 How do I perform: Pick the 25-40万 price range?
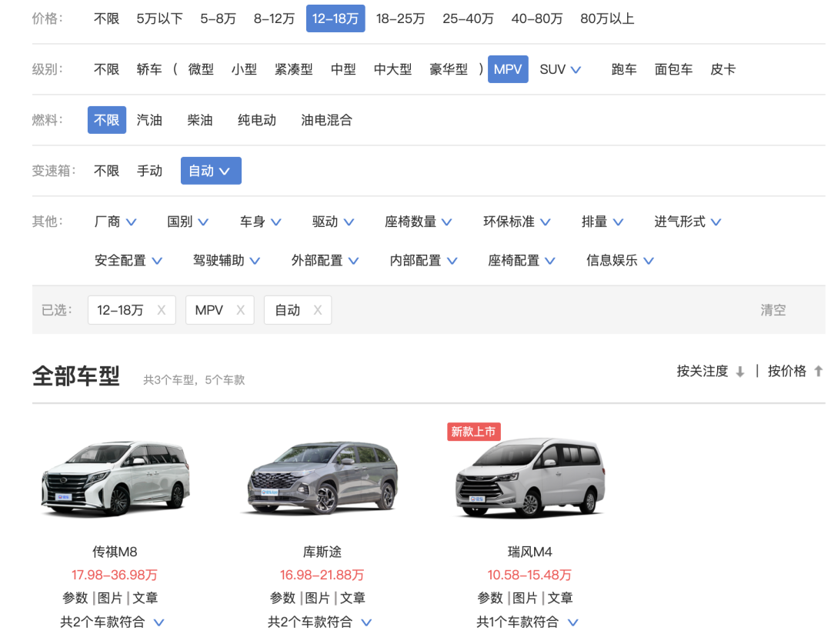[x=468, y=18]
